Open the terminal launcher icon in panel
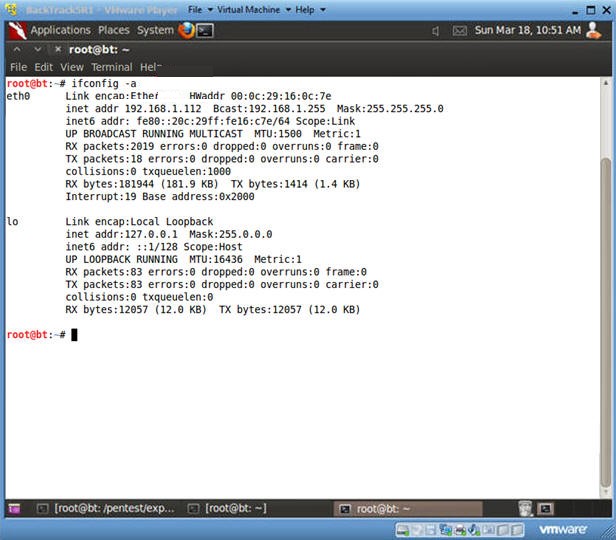 tap(204, 30)
